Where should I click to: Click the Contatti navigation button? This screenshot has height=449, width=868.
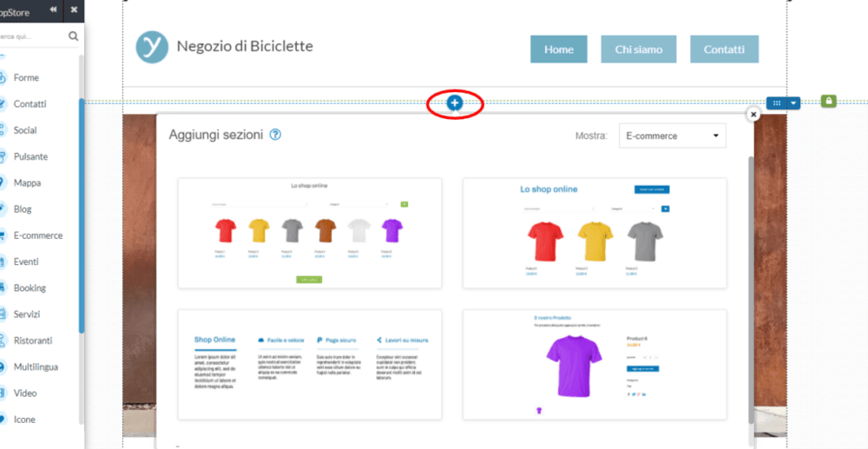[x=724, y=50]
